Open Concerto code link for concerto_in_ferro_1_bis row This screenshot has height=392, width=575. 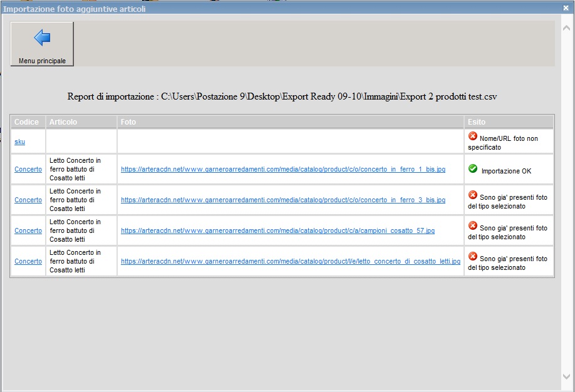(28, 169)
